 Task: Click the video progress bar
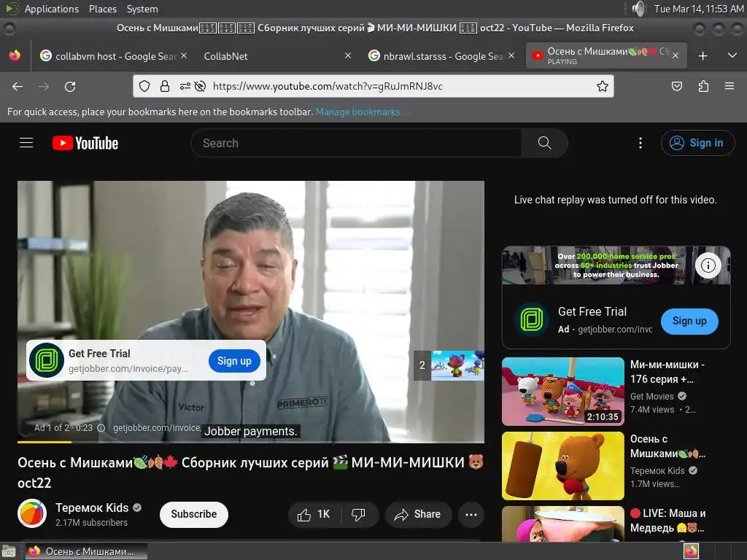[251, 442]
